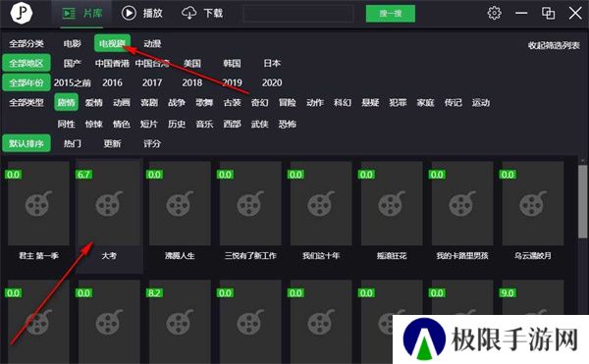The width and height of the screenshot is (589, 364).
Task: Open the 我的卡路里男孩 poster
Action: pyautogui.click(x=462, y=203)
